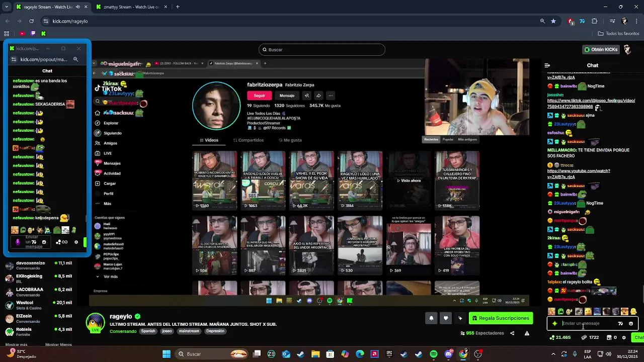This screenshot has height=362, width=644.
Task: Click Obtén KICKs button
Action: point(601,49)
